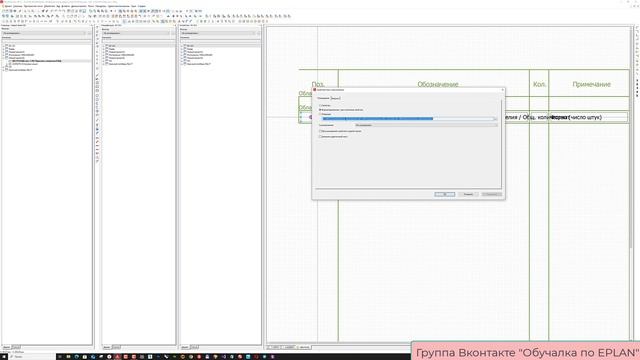Cancel the placeholder properties dialog
This screenshot has height=360, width=640.
point(468,194)
